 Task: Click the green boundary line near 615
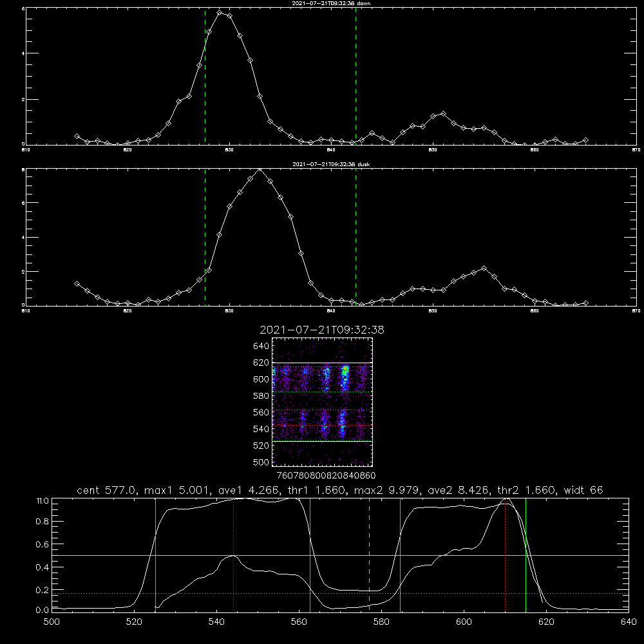pos(526,554)
